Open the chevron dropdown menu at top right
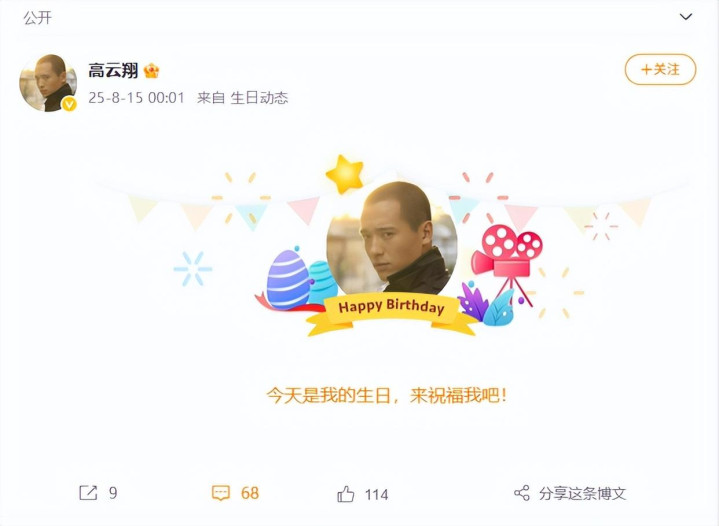 [686, 17]
